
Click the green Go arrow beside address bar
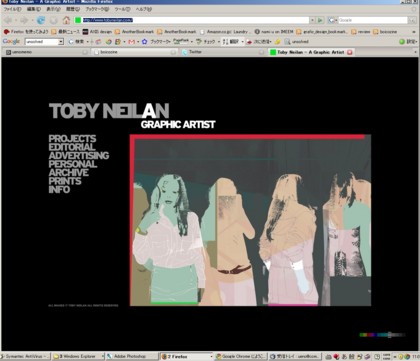tap(320, 20)
